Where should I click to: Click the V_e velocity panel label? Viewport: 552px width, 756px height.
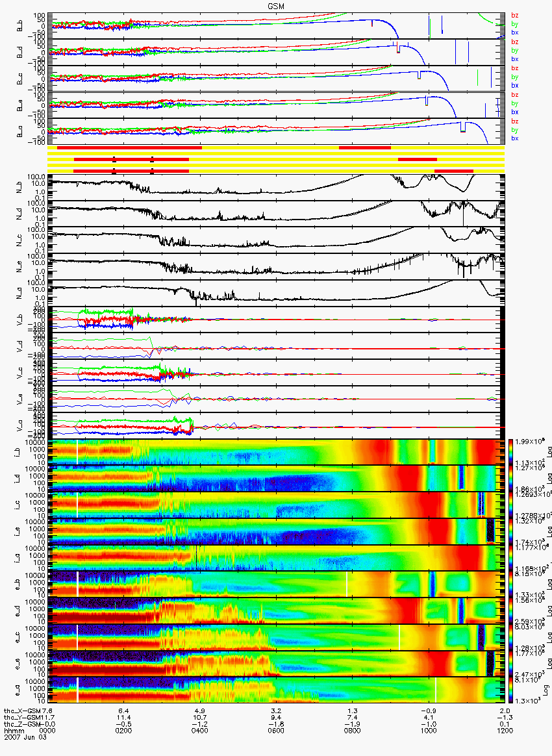point(20,399)
